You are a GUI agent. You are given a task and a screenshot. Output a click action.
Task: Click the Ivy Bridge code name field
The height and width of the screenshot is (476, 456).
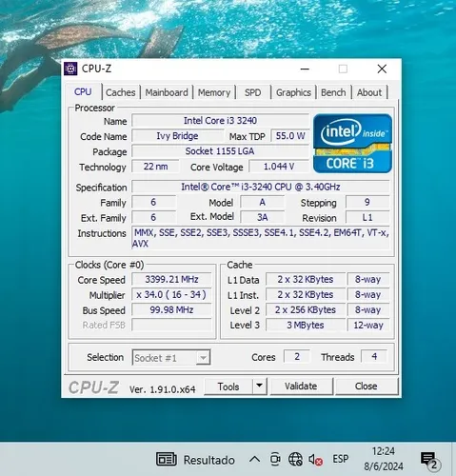point(177,136)
